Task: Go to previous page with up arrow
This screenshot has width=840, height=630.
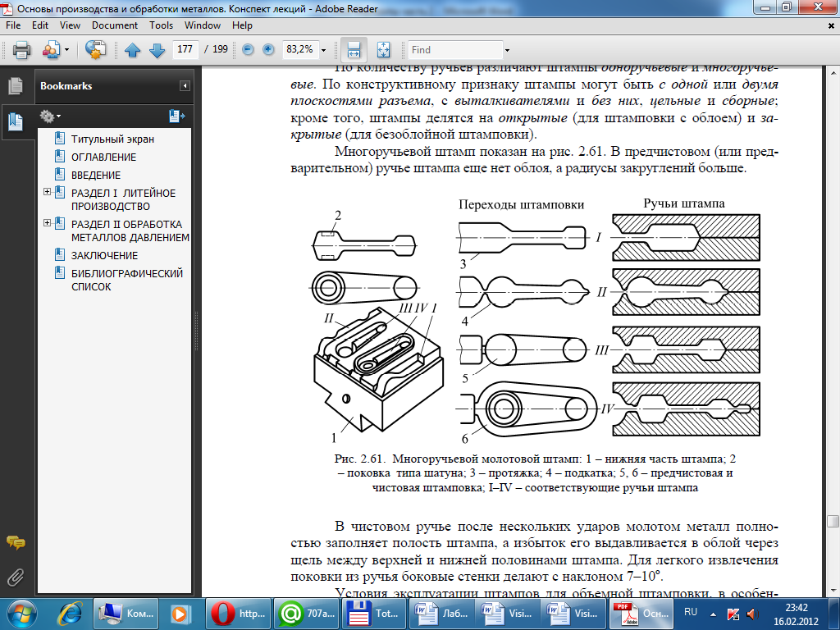Action: pos(132,50)
